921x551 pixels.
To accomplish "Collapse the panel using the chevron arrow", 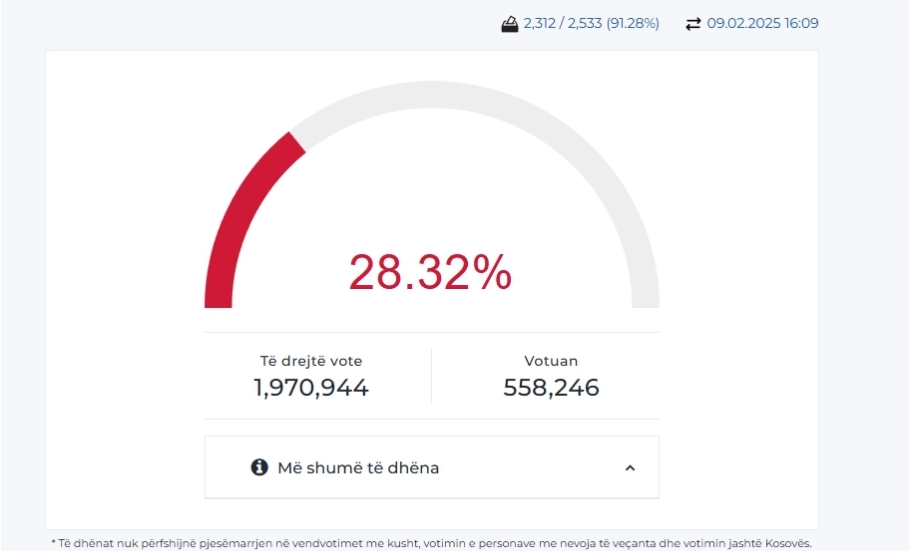I will click(630, 467).
